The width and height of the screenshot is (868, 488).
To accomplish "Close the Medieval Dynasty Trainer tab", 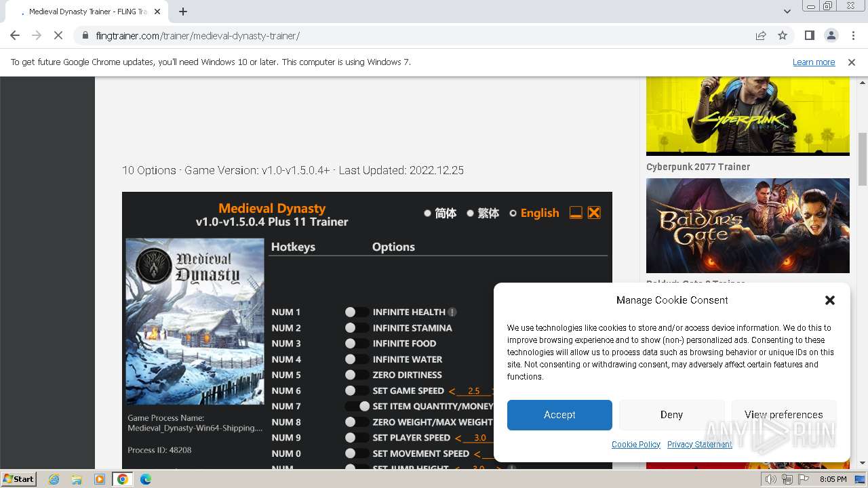I will click(x=157, y=12).
